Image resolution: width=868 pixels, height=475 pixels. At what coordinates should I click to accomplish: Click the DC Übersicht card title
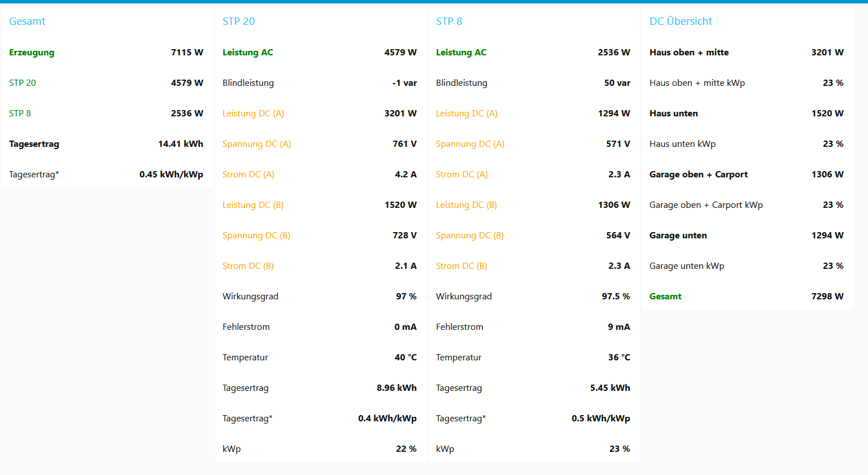coord(681,21)
